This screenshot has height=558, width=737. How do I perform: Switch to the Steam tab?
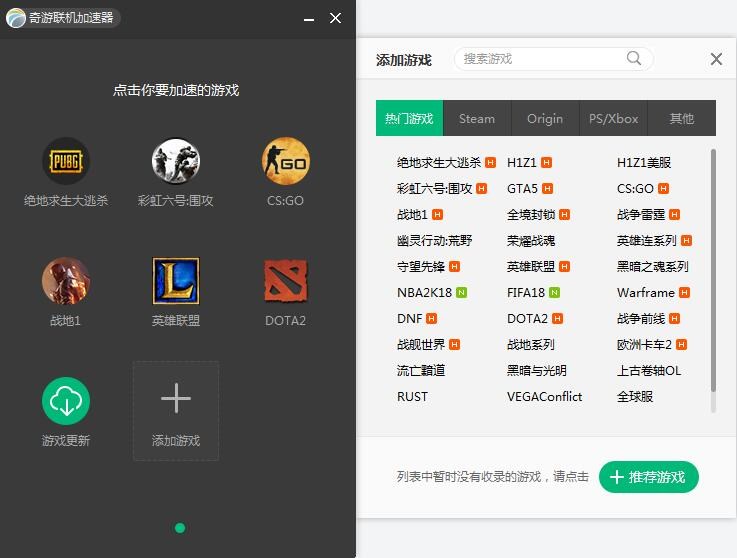pos(477,118)
